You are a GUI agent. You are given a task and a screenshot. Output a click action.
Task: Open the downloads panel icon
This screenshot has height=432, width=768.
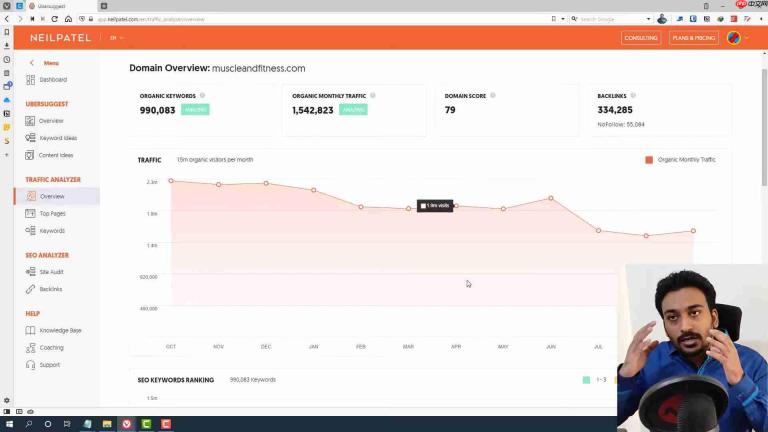(7, 46)
